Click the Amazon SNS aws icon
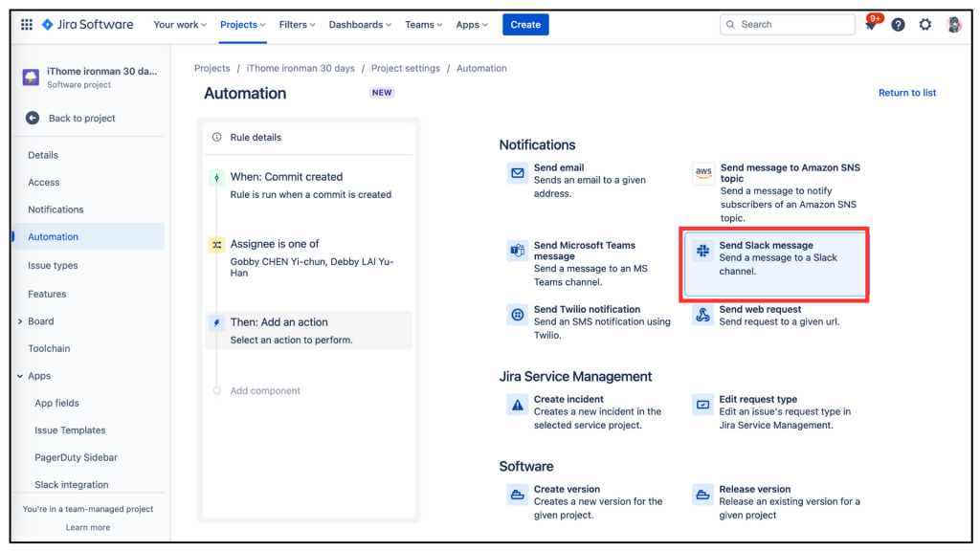The image size is (980, 551). click(703, 173)
